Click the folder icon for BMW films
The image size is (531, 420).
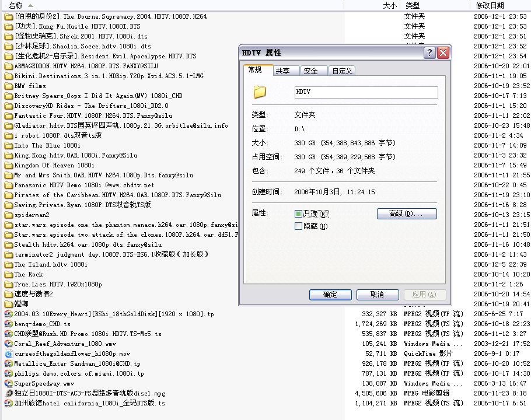(8, 86)
